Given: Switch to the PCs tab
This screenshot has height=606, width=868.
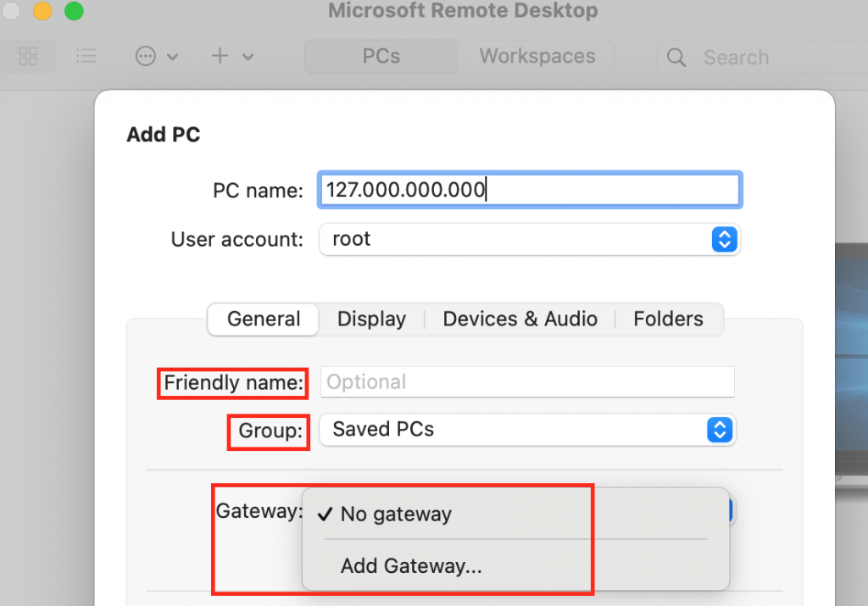Looking at the screenshot, I should click(380, 56).
